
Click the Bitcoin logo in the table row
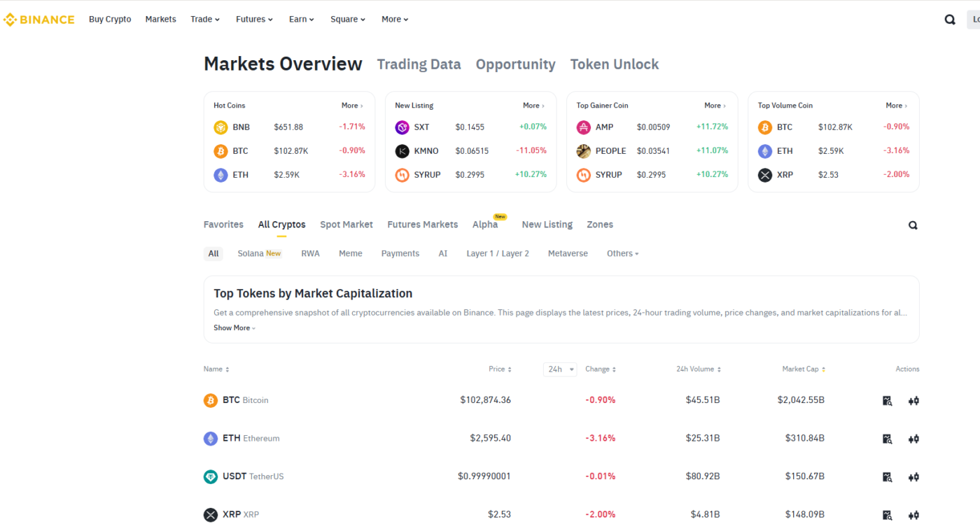pyautogui.click(x=211, y=400)
